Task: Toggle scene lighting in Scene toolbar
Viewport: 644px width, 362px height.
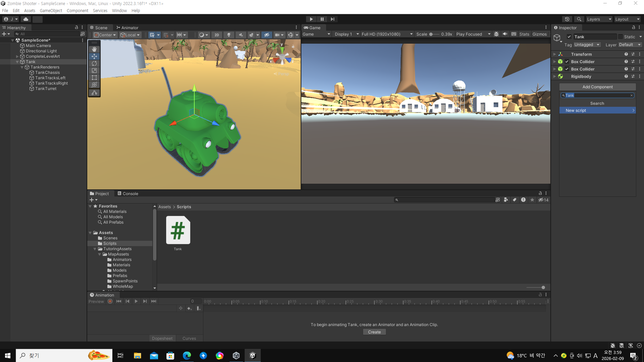Action: [x=229, y=35]
